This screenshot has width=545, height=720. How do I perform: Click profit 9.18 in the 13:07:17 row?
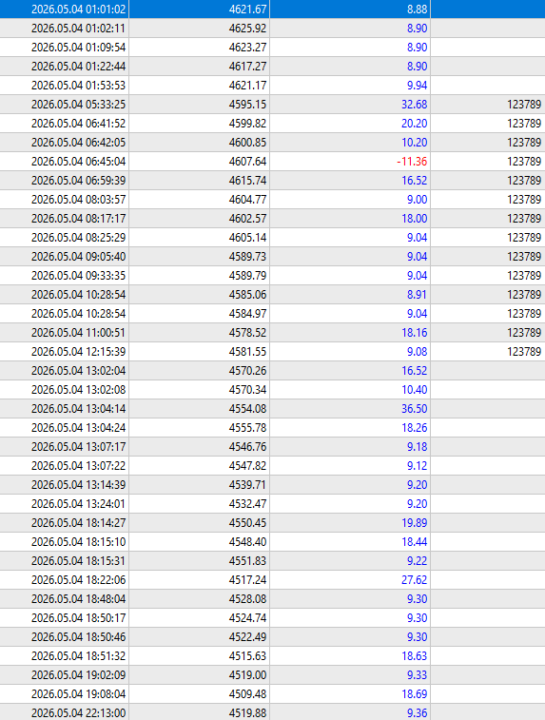click(417, 447)
